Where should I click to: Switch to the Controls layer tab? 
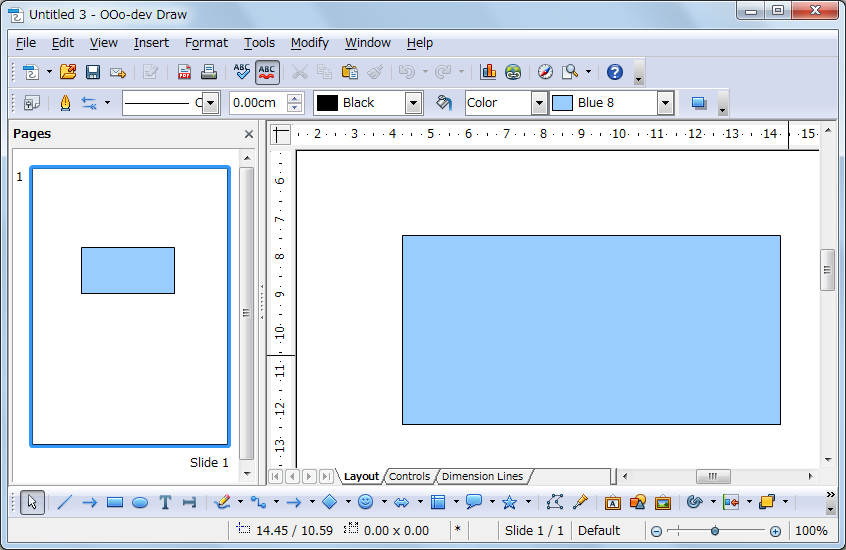(410, 477)
